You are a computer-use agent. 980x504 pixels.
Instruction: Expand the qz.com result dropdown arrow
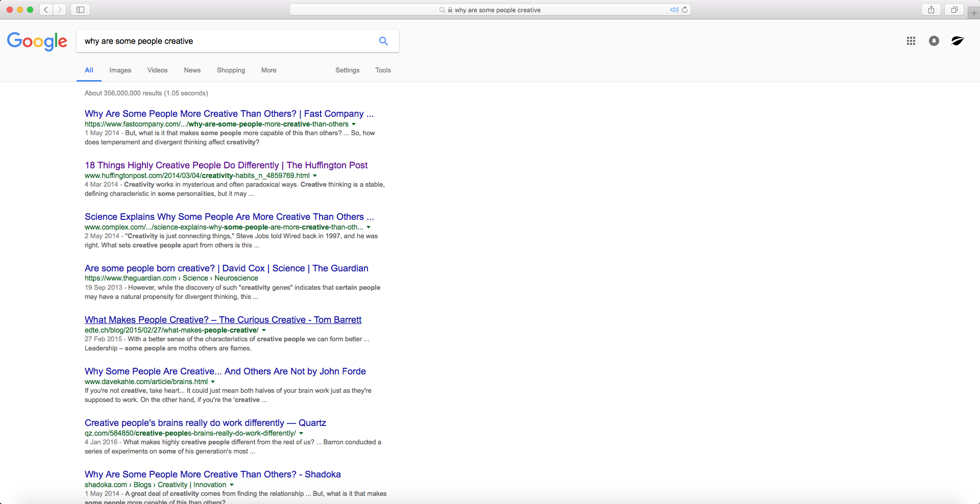(301, 434)
